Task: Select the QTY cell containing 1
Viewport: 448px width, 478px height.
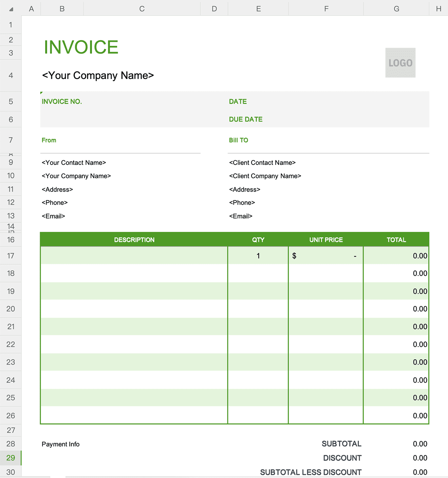Action: [258, 256]
